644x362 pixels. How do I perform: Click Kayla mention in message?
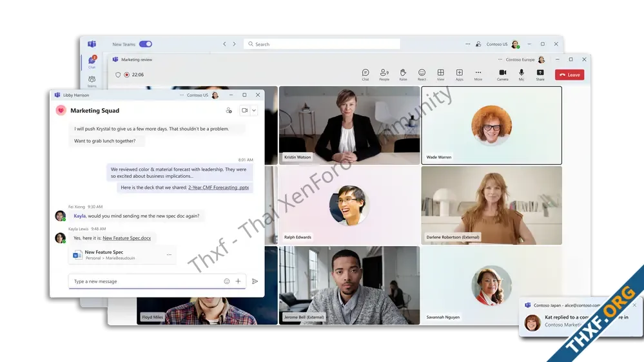pyautogui.click(x=79, y=216)
